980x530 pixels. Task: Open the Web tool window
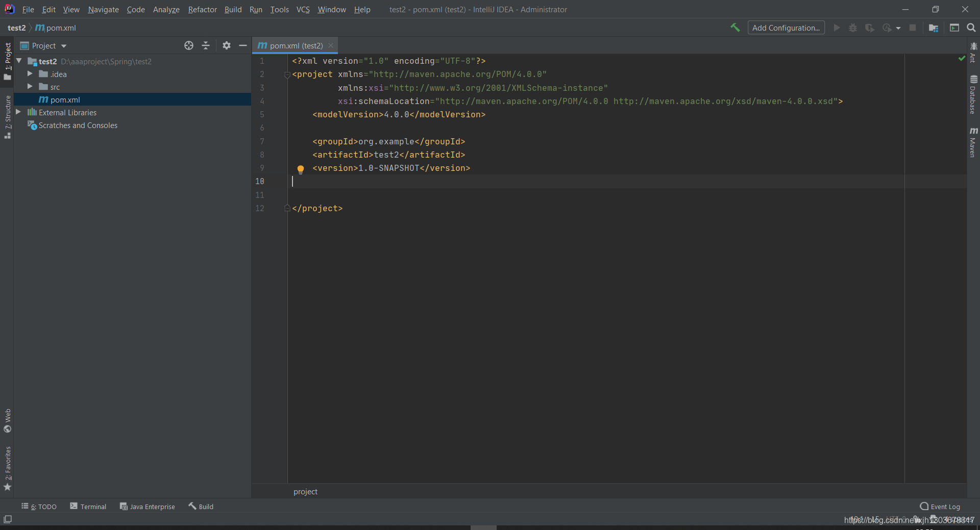8,420
